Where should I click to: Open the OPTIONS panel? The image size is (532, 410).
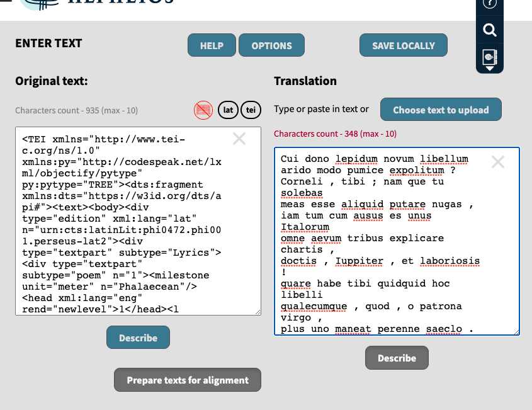271,45
